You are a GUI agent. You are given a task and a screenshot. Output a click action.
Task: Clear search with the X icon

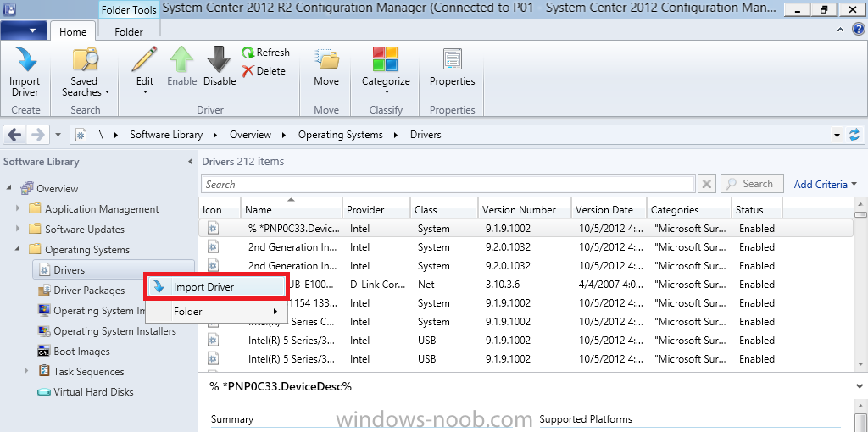tap(706, 184)
